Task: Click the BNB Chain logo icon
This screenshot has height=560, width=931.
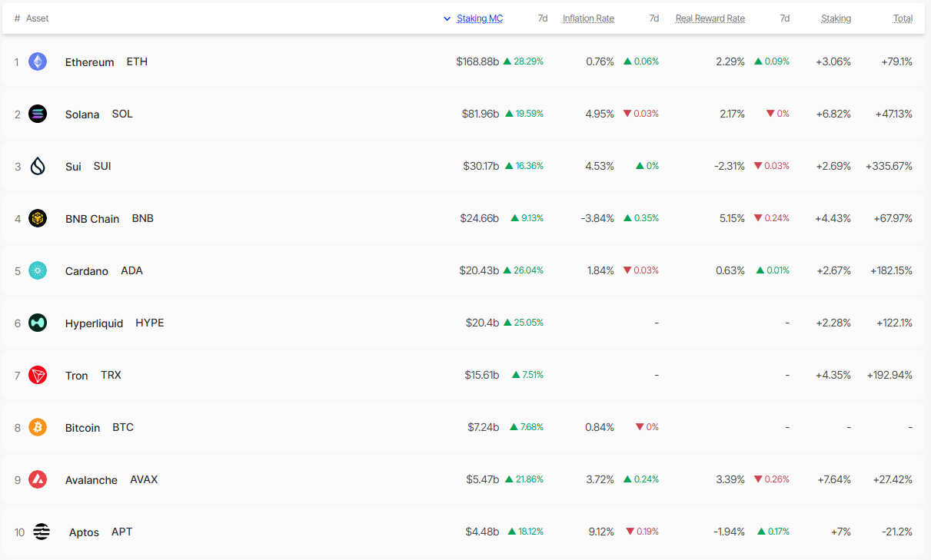Action: [38, 218]
